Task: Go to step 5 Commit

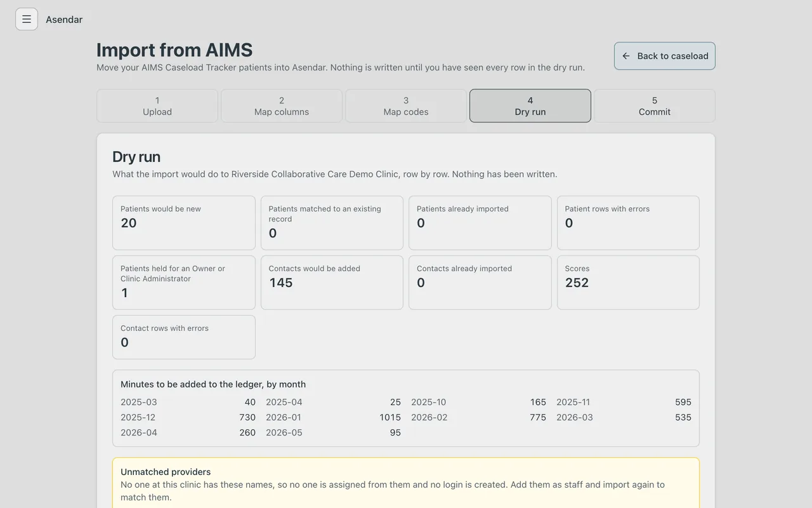Action: tap(655, 106)
